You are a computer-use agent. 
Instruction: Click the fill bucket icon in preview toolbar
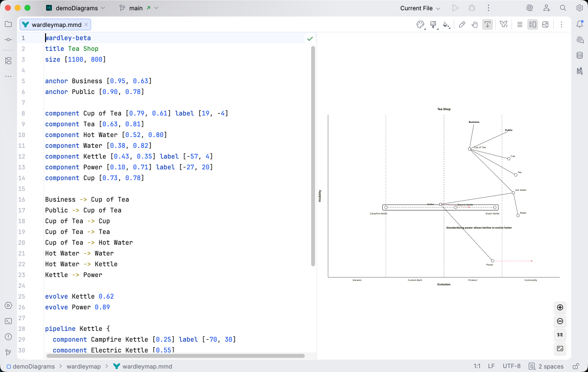click(446, 24)
